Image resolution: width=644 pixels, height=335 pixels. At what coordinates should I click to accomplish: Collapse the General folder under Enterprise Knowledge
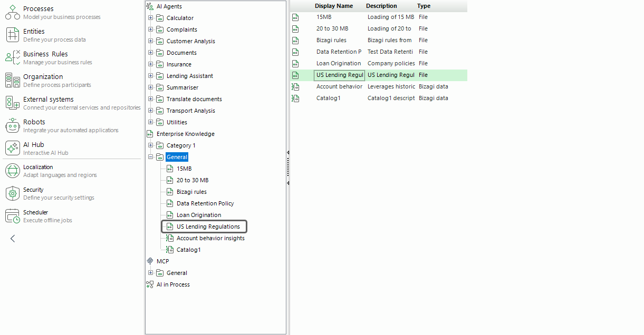150,157
